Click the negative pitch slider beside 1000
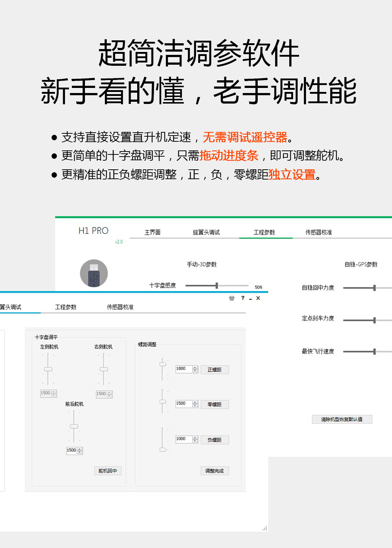 (x=163, y=450)
